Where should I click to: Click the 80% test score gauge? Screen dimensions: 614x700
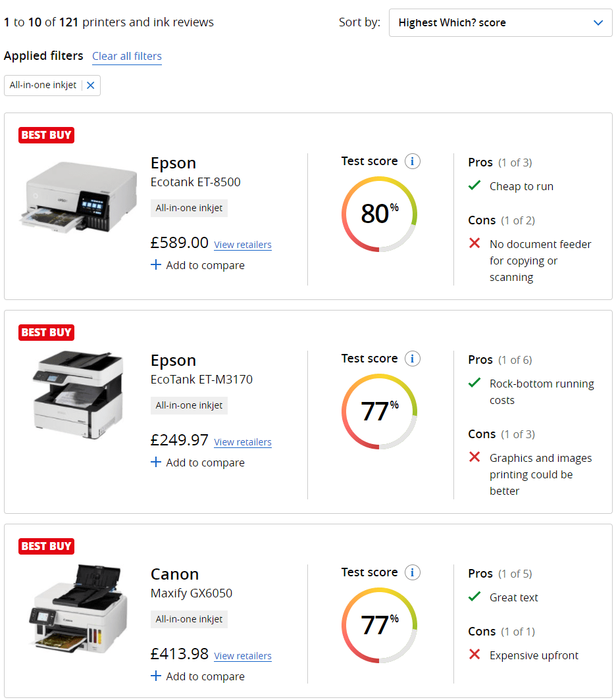pyautogui.click(x=379, y=214)
